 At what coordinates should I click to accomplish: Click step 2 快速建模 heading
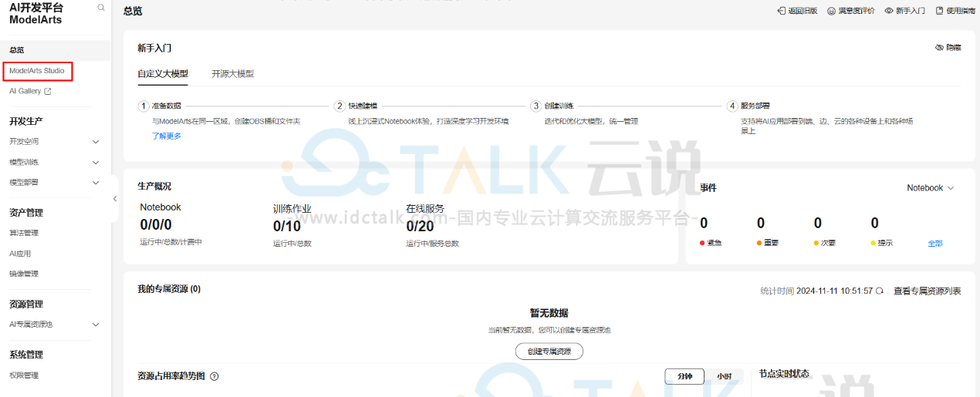(x=363, y=106)
